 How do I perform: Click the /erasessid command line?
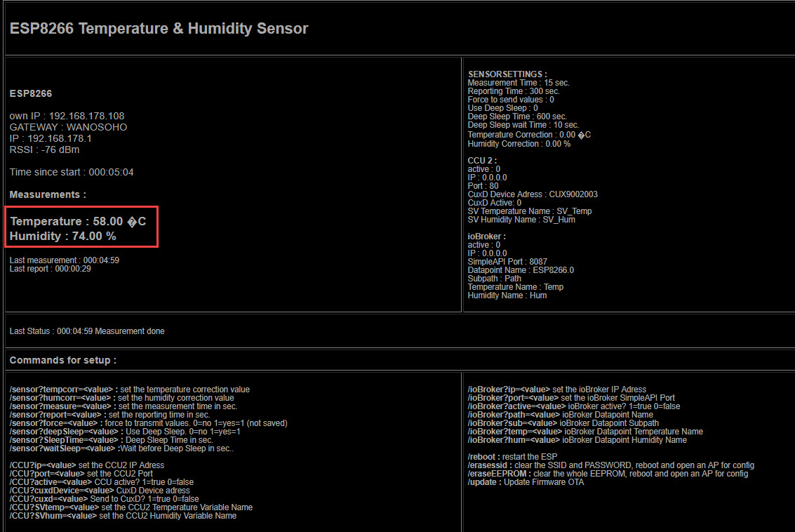click(611, 465)
